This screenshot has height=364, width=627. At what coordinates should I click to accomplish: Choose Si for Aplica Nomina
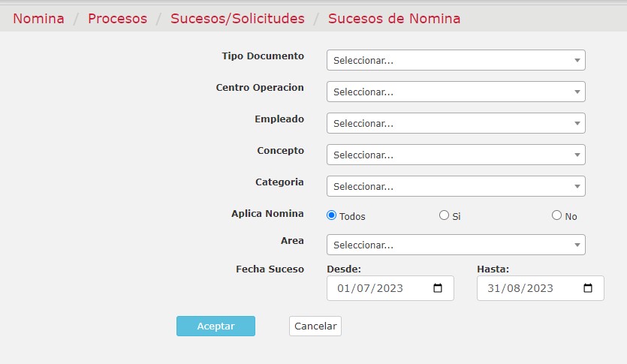tap(444, 215)
